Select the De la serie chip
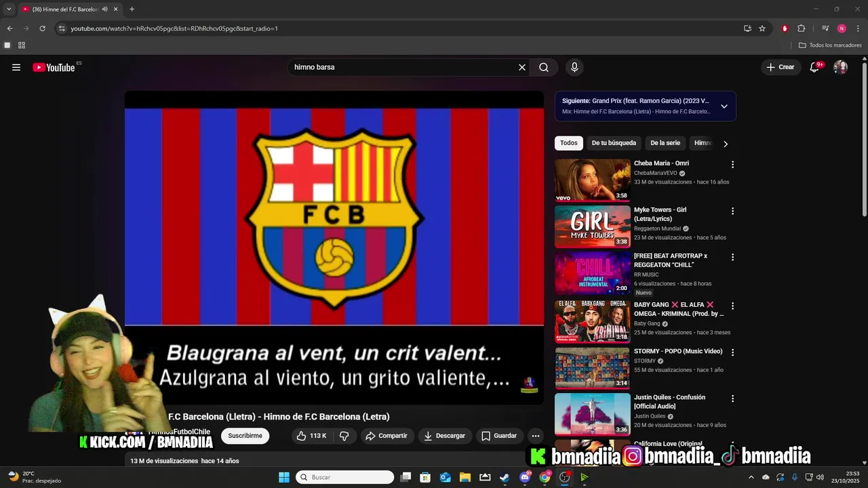Image resolution: width=868 pixels, height=488 pixels. (665, 143)
